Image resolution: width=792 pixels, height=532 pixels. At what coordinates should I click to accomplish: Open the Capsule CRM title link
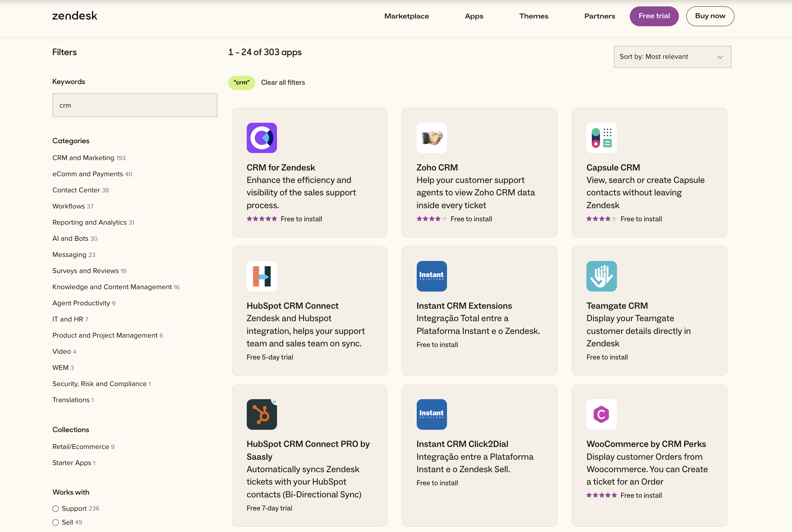click(613, 167)
